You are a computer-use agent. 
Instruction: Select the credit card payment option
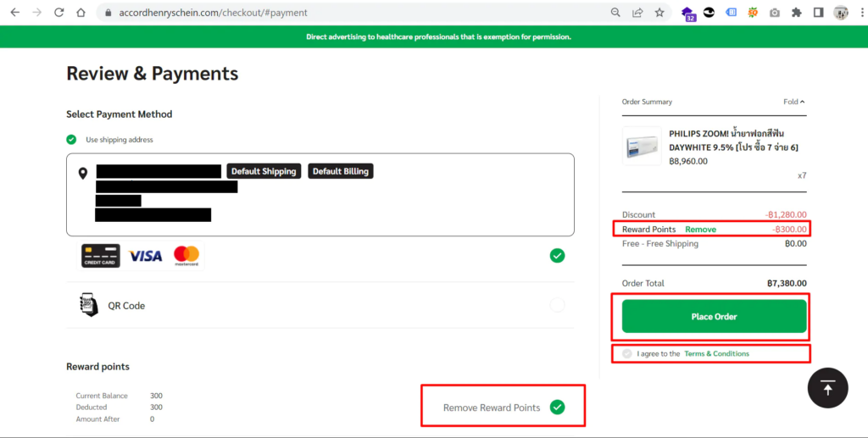pos(557,255)
